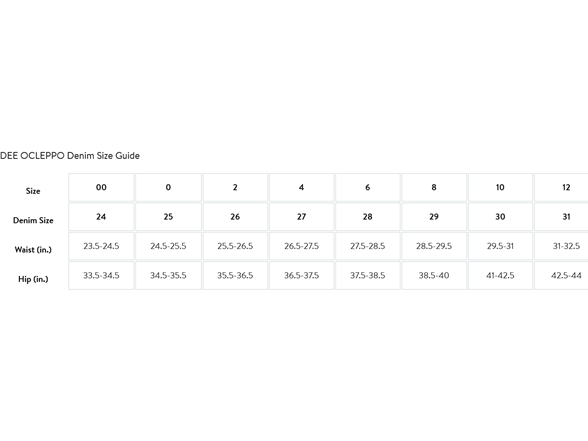The height and width of the screenshot is (441, 588).
Task: Click denim size 30 cell
Action: tap(500, 217)
